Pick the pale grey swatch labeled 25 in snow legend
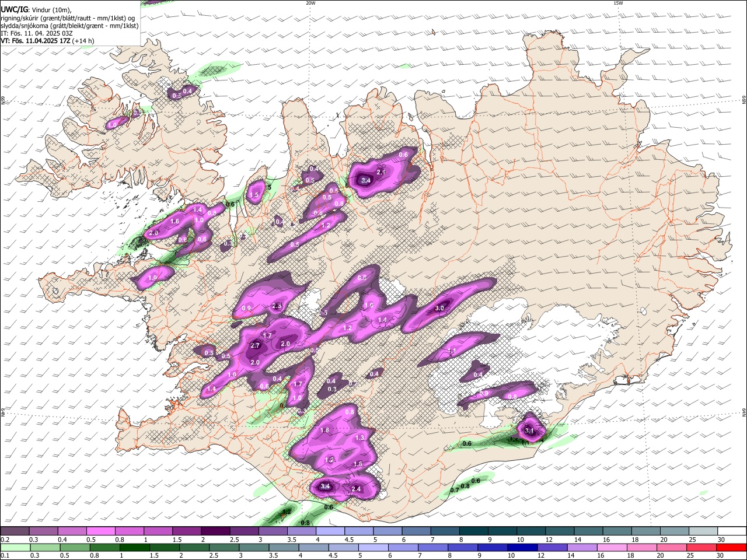The height and width of the screenshot is (560, 747). click(x=704, y=531)
